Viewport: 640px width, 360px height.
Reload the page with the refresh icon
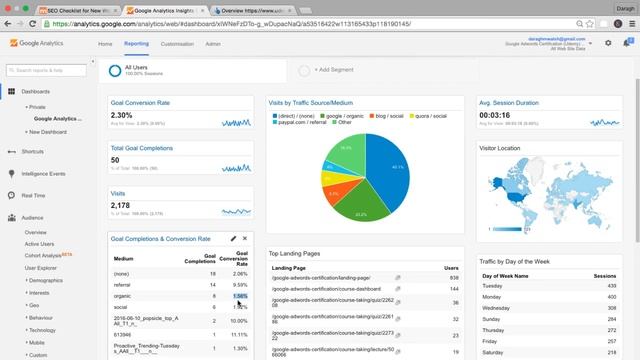pos(33,24)
